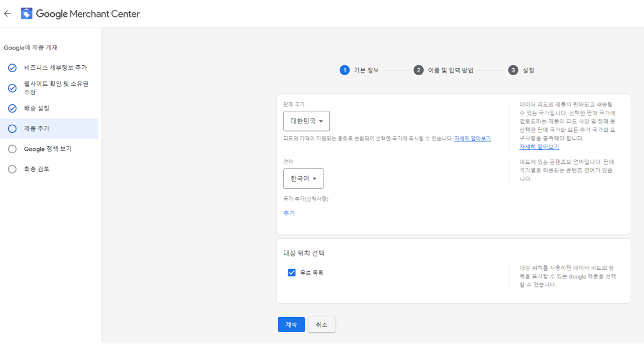Click 추가 link to add countries
Image resolution: width=644 pixels, height=345 pixels.
[x=289, y=213]
